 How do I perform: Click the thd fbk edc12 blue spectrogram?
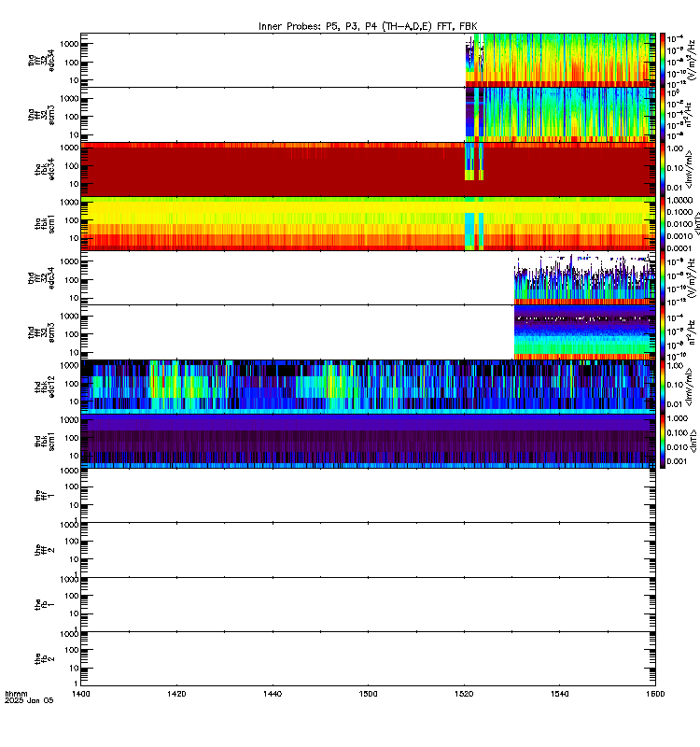click(368, 387)
